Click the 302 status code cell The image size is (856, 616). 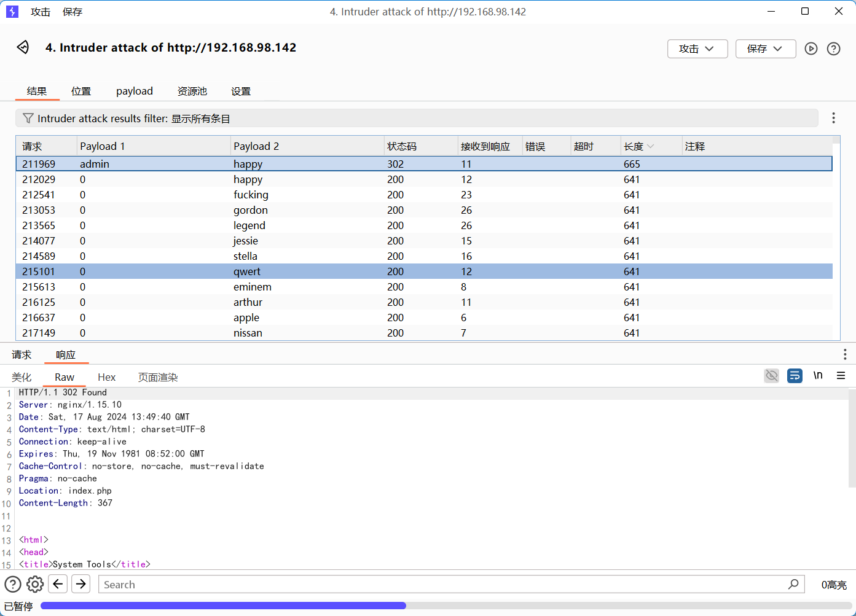(x=421, y=164)
